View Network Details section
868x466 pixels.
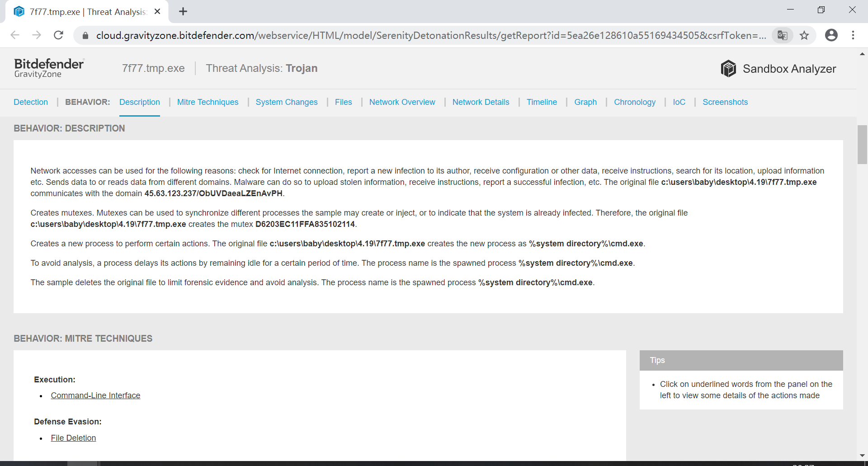481,102
